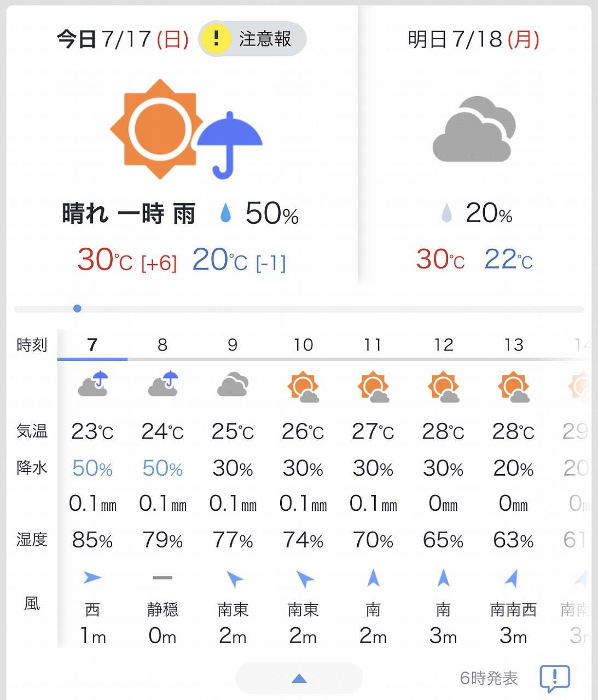Click the 9 o'clock cloudy icon
The image size is (598, 700).
click(233, 384)
